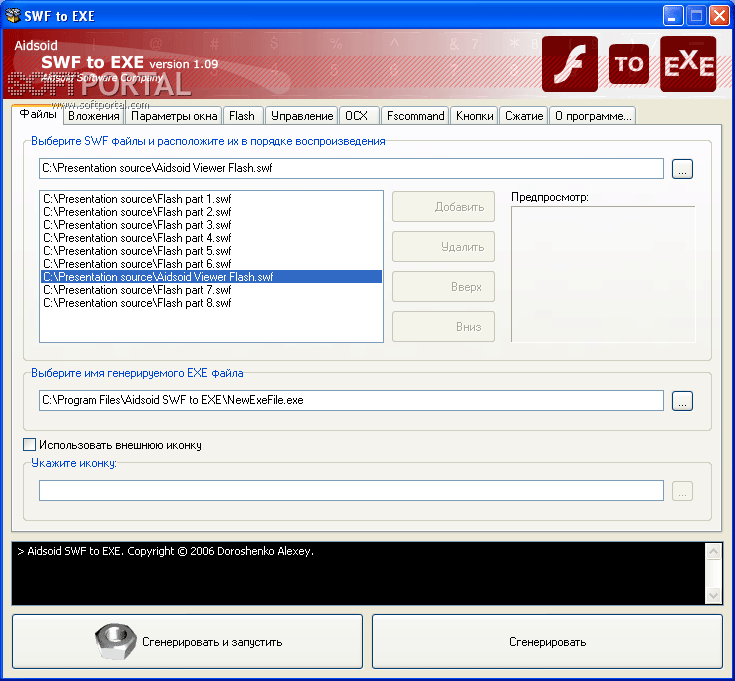Click the SWF file path input field

tap(351, 168)
